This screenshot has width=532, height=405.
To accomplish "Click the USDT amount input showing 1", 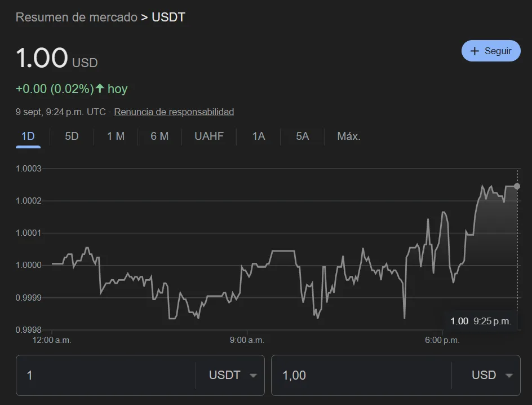I will (106, 375).
